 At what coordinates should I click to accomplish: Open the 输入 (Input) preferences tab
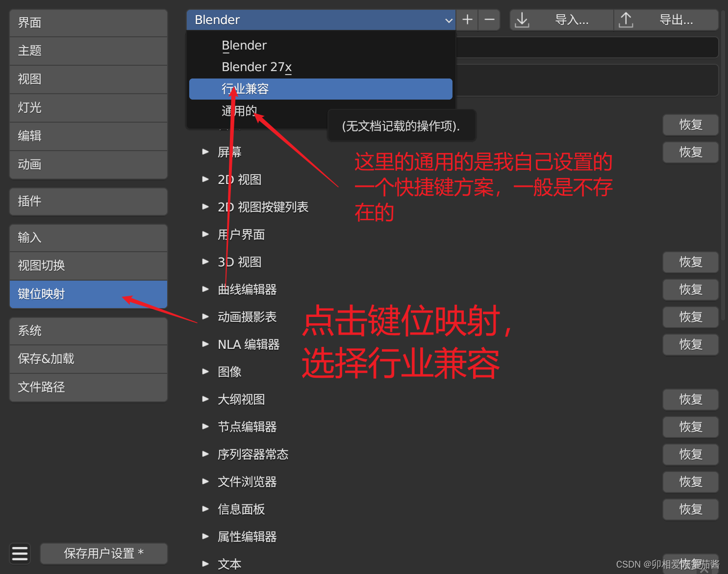click(89, 238)
